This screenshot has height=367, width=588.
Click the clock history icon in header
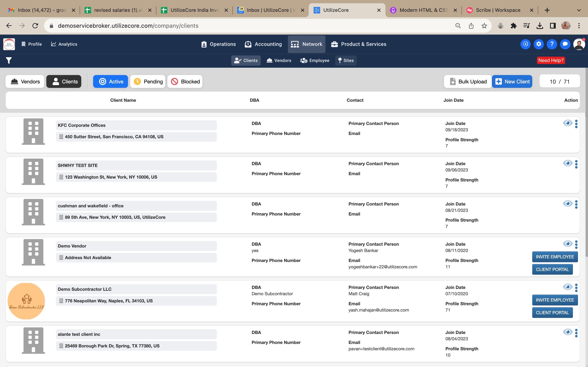pyautogui.click(x=525, y=44)
